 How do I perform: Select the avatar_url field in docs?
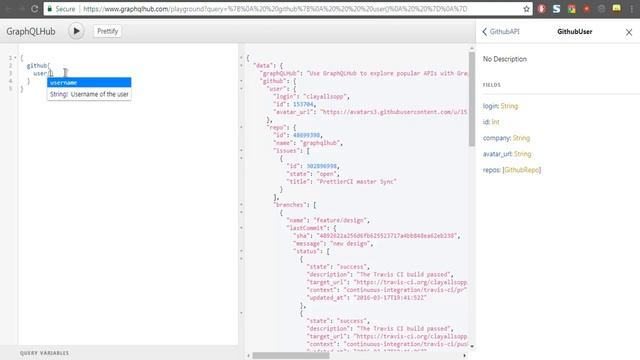coord(497,154)
